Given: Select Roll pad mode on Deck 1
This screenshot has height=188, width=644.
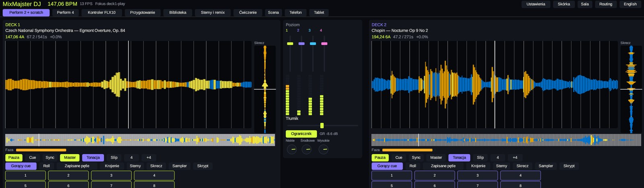Looking at the screenshot, I should (x=47, y=166).
